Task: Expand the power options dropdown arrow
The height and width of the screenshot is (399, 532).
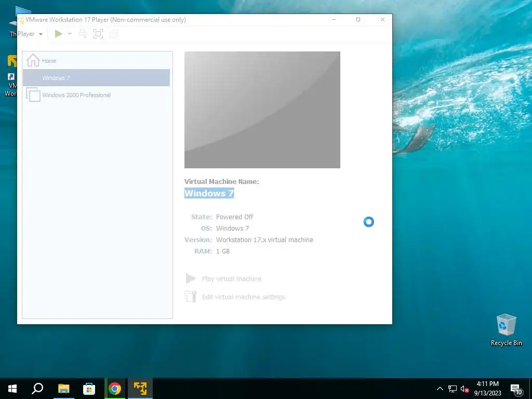Action: [x=70, y=34]
